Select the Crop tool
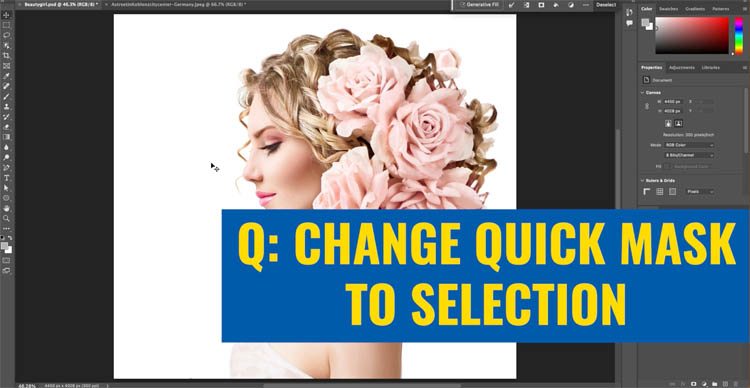The width and height of the screenshot is (750, 388). [x=7, y=55]
